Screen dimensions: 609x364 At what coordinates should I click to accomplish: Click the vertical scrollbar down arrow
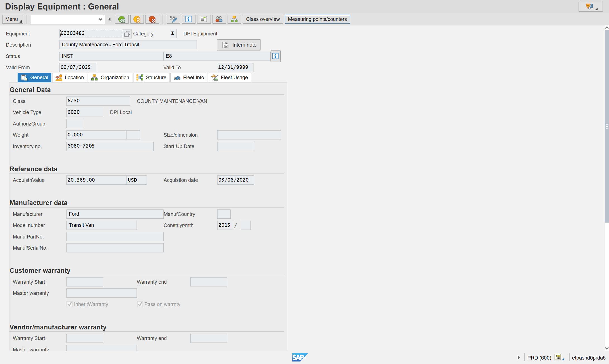606,348
